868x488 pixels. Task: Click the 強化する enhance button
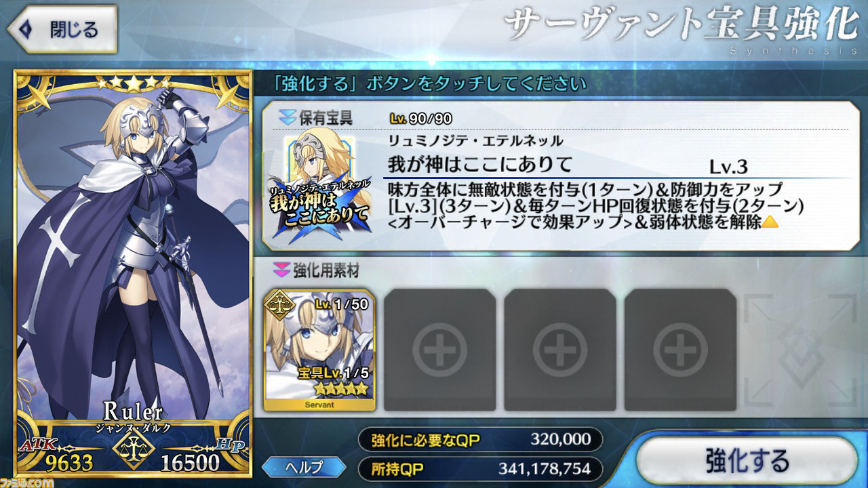click(x=747, y=460)
